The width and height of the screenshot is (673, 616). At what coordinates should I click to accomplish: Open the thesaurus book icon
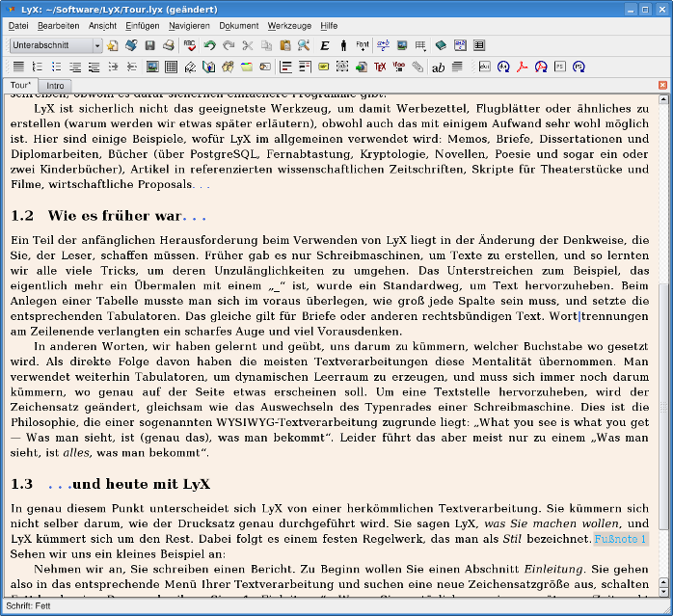point(441,45)
